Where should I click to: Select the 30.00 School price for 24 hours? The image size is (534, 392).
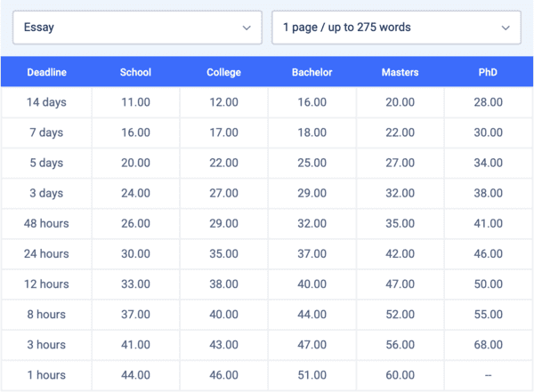pos(135,253)
